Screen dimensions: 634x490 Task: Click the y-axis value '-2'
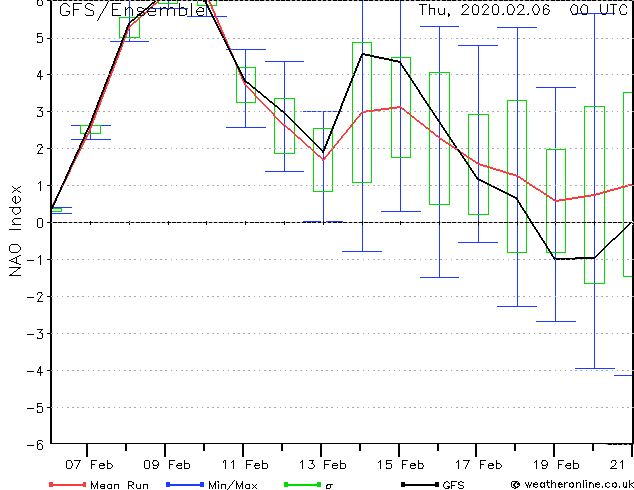point(35,296)
